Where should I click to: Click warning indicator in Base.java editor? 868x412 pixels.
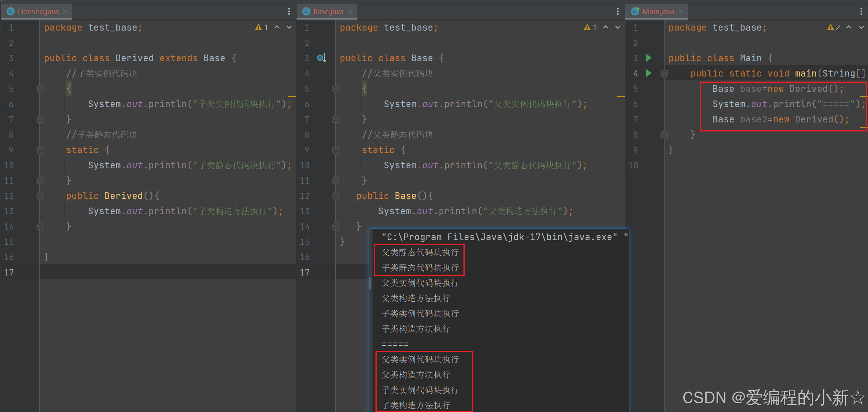(x=590, y=27)
